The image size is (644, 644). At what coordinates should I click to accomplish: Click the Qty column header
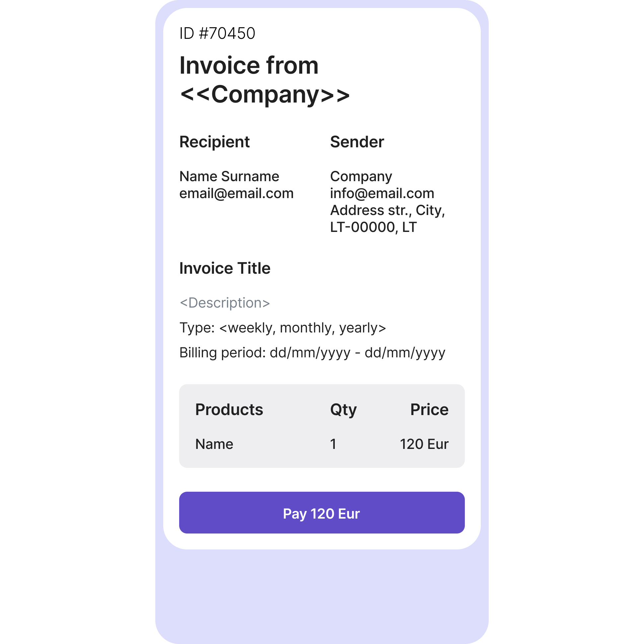tap(343, 410)
